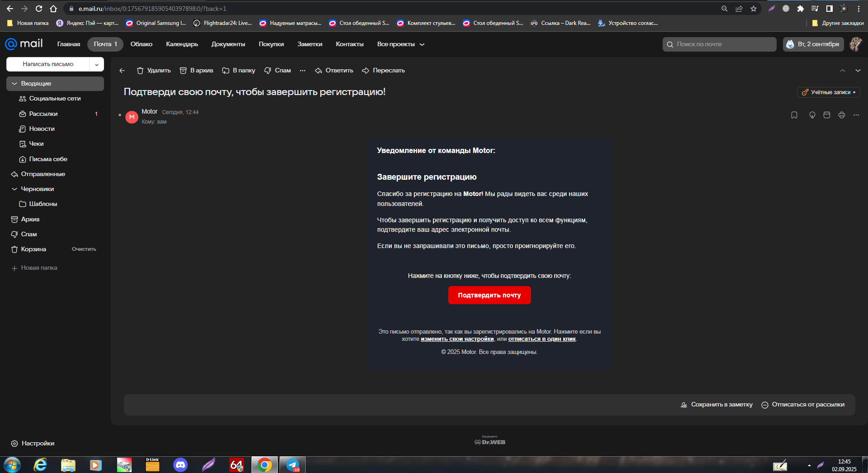Delete the email with the Удалить trash icon
Viewport: 868px width, 473px height.
tap(153, 71)
